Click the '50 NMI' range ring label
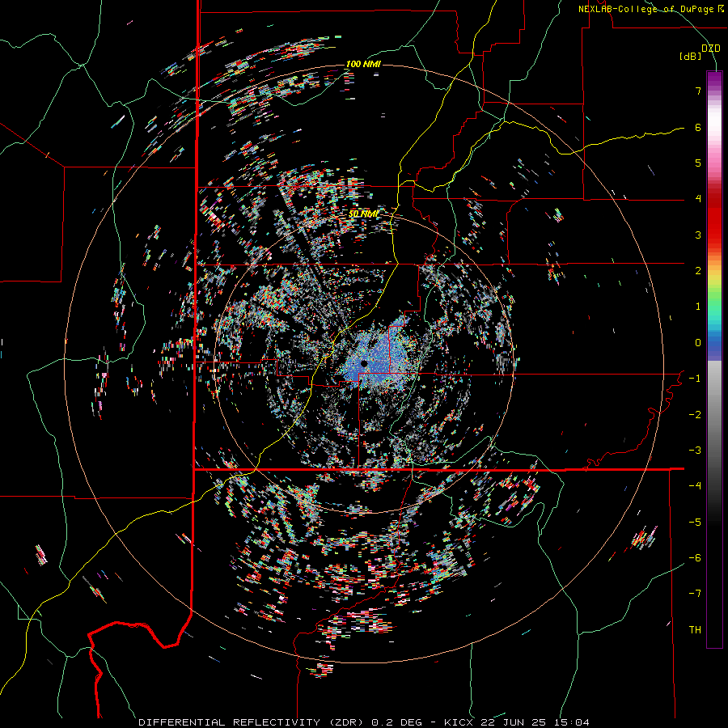 (x=363, y=214)
